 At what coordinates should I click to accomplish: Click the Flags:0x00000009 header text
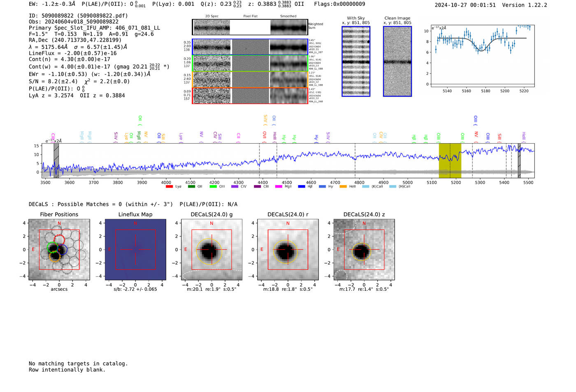[339, 4]
